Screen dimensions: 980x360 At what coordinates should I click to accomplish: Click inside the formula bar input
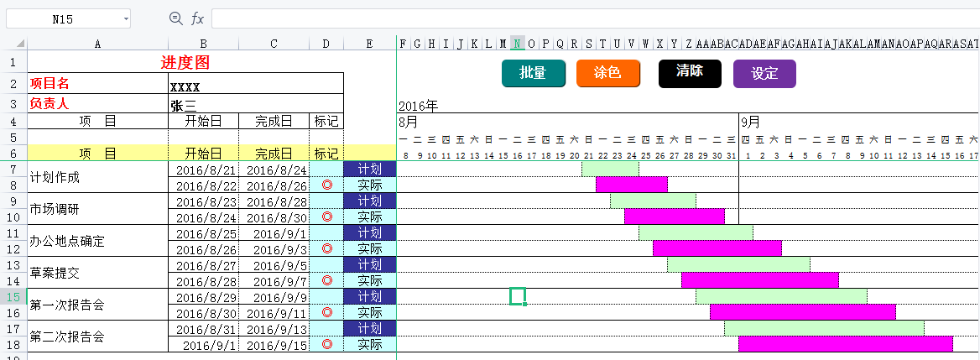click(x=596, y=18)
